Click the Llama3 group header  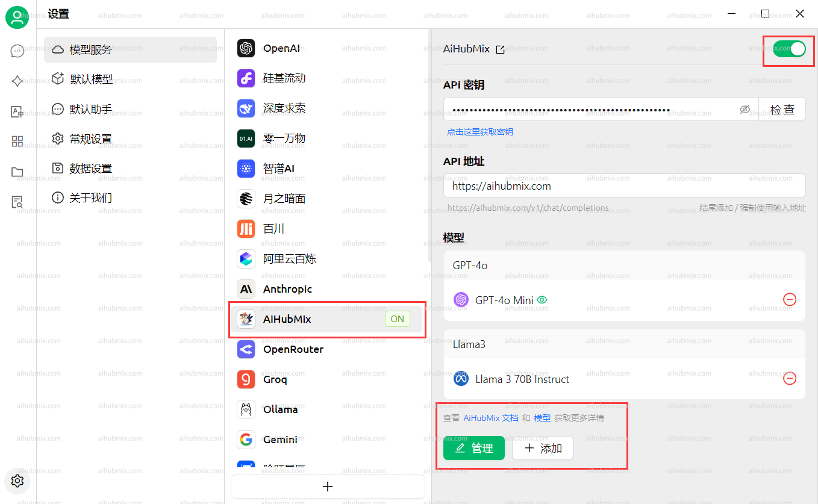[624, 344]
